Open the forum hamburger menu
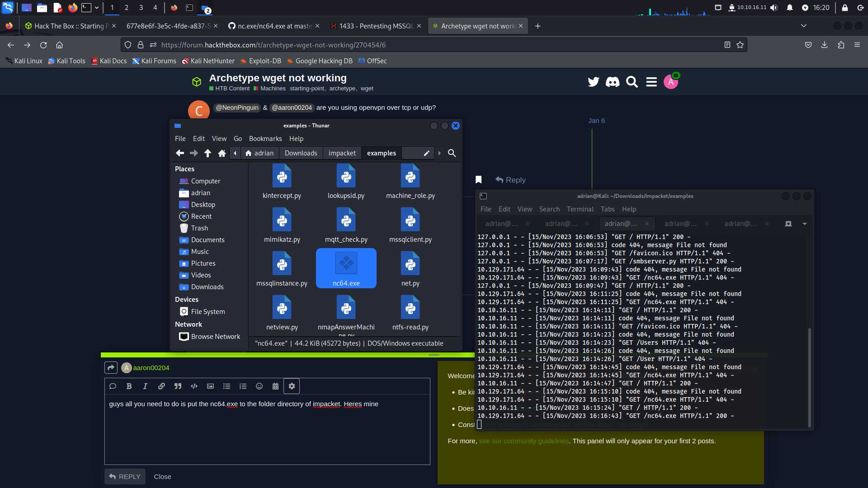The height and width of the screenshot is (488, 868). point(651,82)
